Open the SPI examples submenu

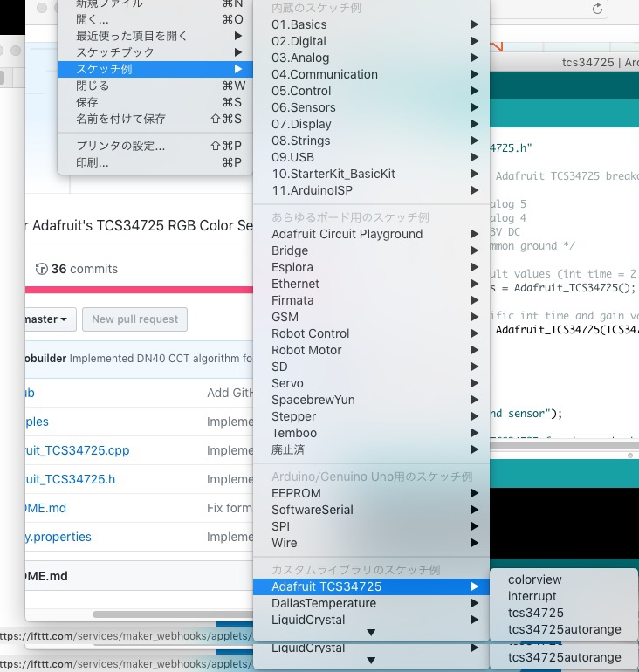[371, 526]
